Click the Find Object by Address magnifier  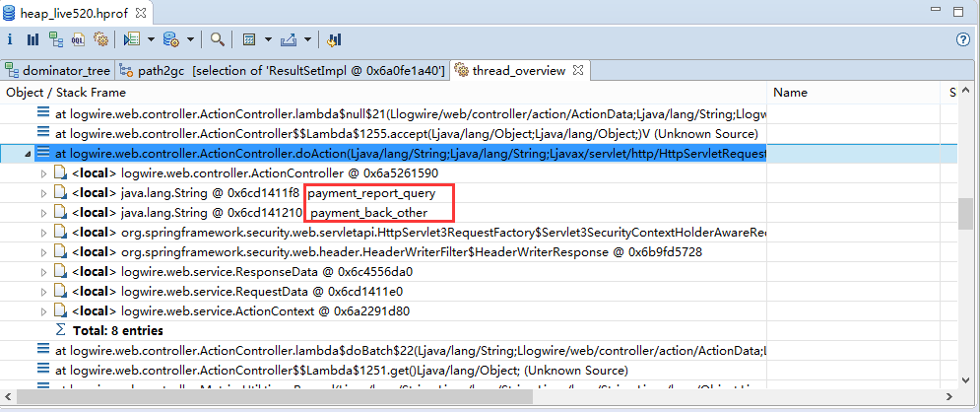(217, 40)
